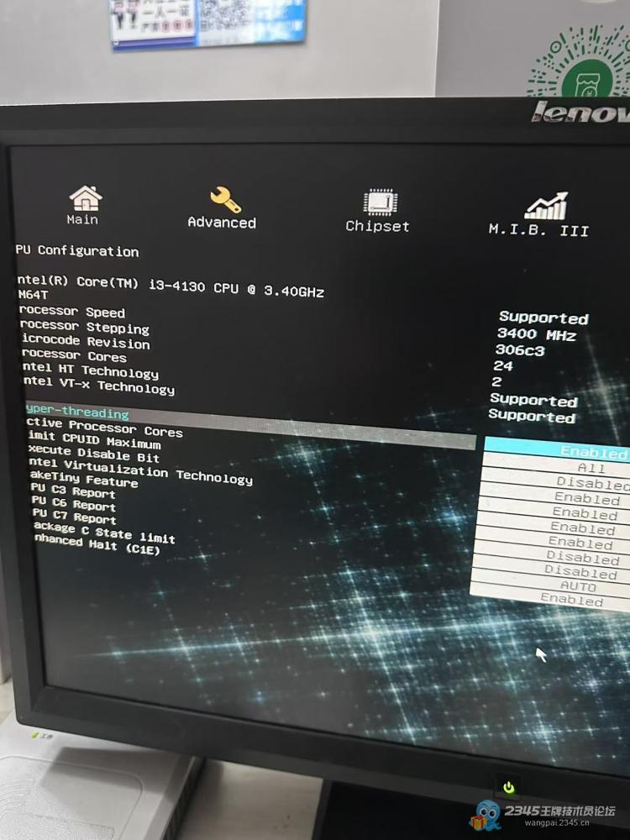Click the Chipset processor chip icon

tap(380, 202)
